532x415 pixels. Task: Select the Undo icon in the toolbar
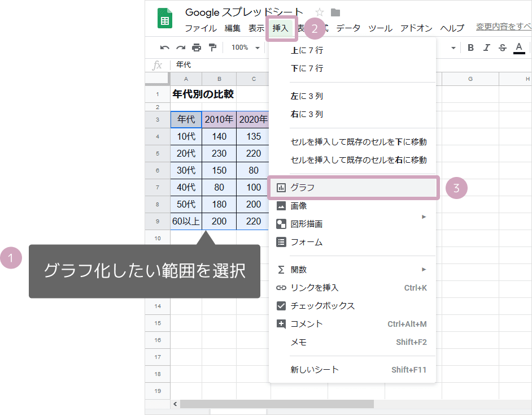pyautogui.click(x=164, y=48)
